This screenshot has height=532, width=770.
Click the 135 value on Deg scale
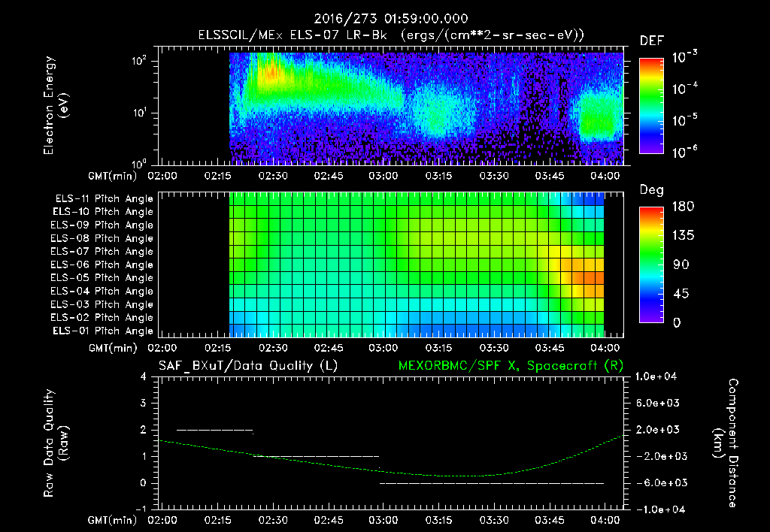coord(683,236)
